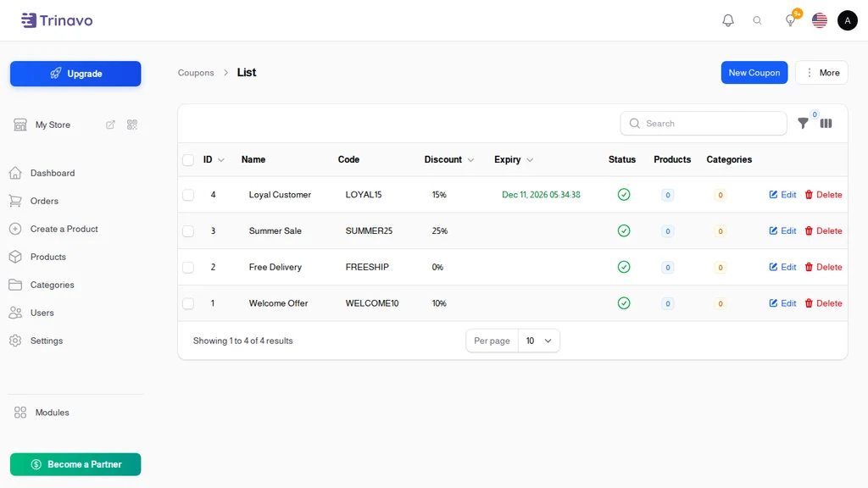The image size is (868, 488).
Task: Toggle table columns icon
Action: point(826,124)
